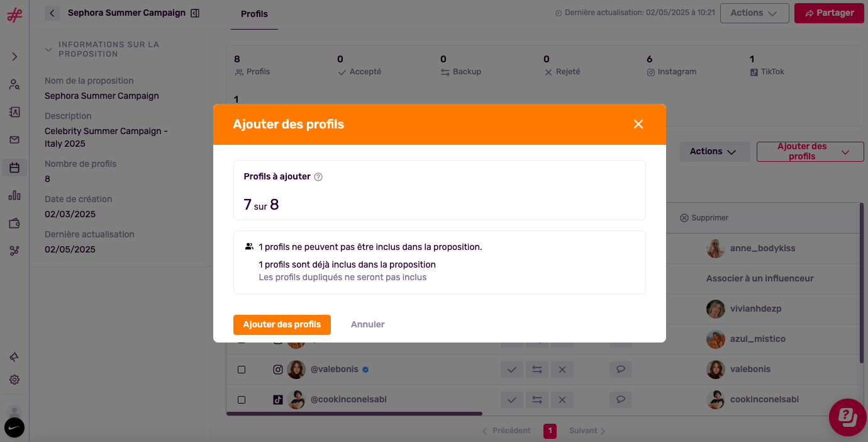The height and width of the screenshot is (442, 868).
Task: Expand the sidebar with the chevron arrow
Action: click(x=14, y=57)
